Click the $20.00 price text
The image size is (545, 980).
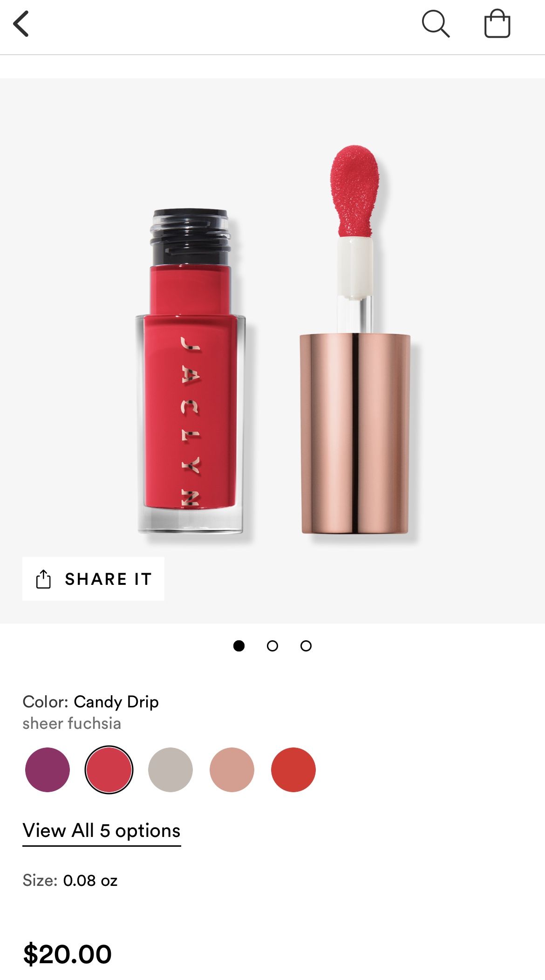click(68, 954)
